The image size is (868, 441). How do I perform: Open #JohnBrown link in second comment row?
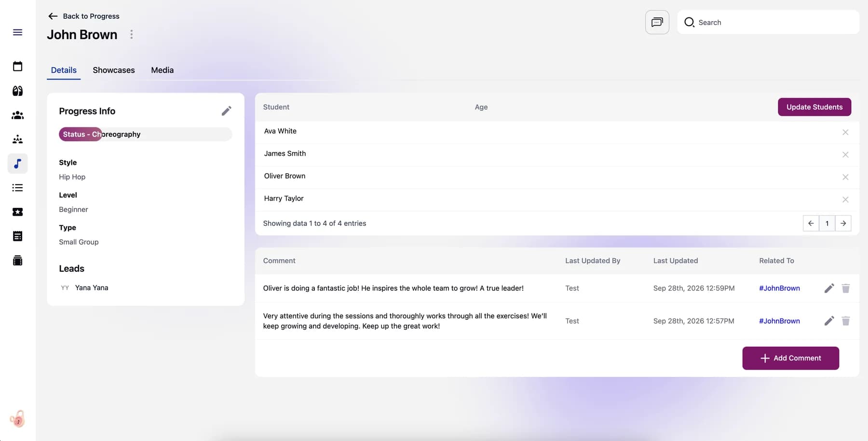click(x=779, y=321)
